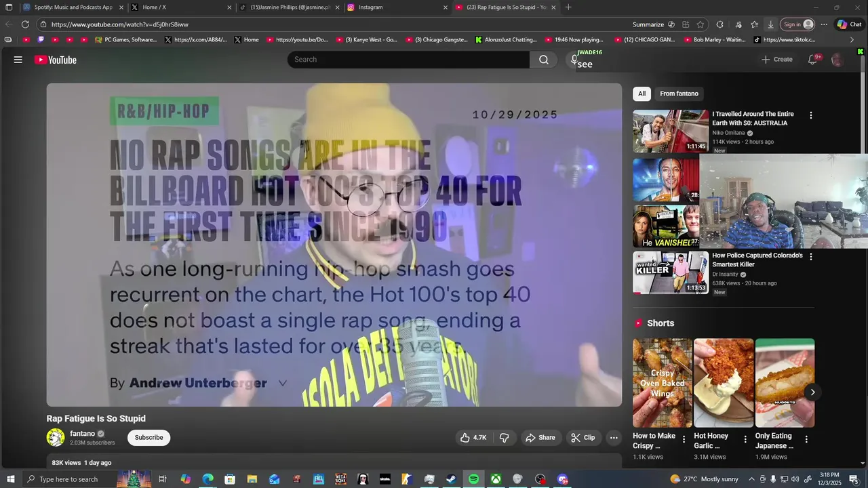Open the Kanye West bookmark
Screen dimensions: 868x488
tap(367, 40)
